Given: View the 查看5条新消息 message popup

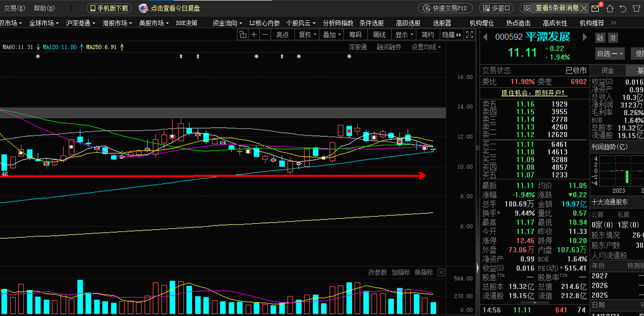Looking at the screenshot, I should pos(557,8).
